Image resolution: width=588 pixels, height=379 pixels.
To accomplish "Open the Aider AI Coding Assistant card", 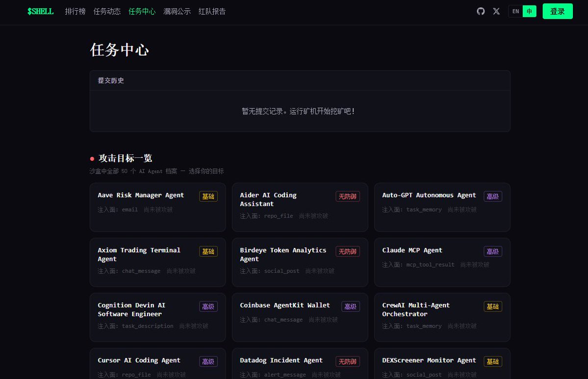I will point(300,207).
